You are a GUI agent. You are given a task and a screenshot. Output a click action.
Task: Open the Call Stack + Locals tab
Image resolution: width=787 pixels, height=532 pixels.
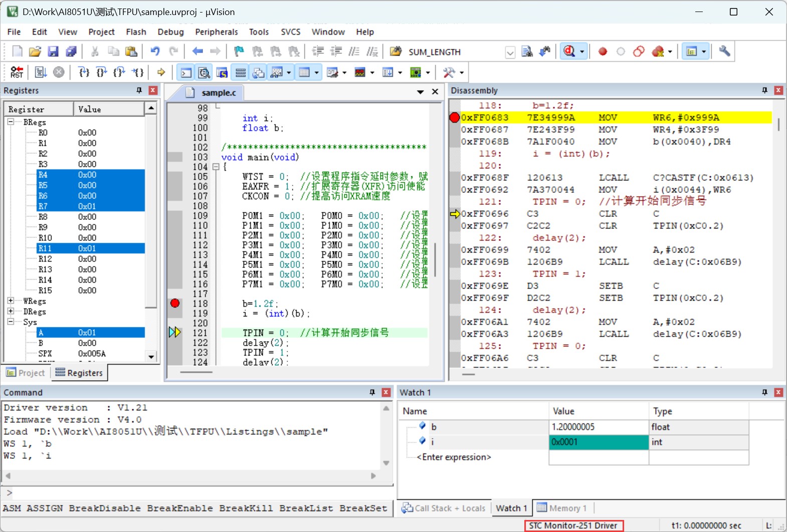coord(444,508)
